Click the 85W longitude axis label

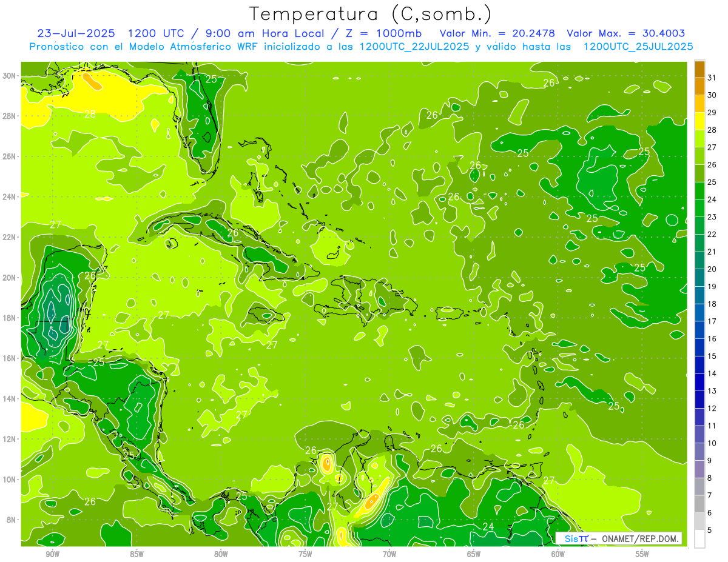pos(136,554)
